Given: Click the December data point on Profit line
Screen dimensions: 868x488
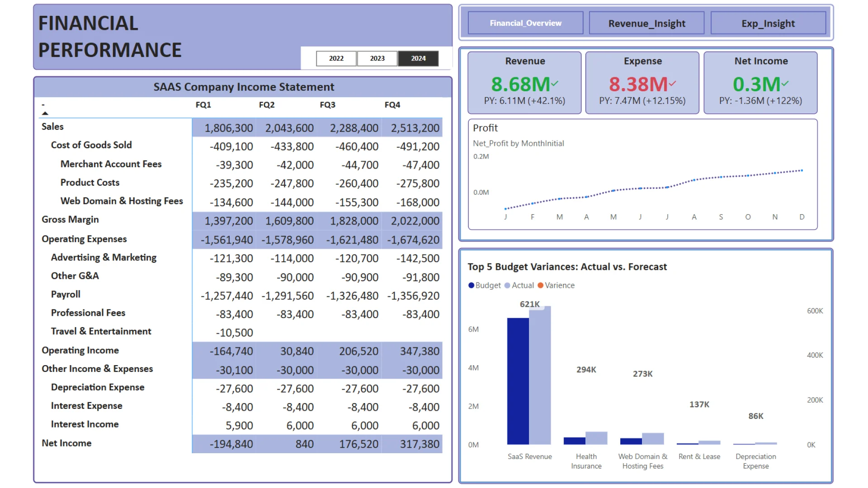Looking at the screenshot, I should click(802, 170).
